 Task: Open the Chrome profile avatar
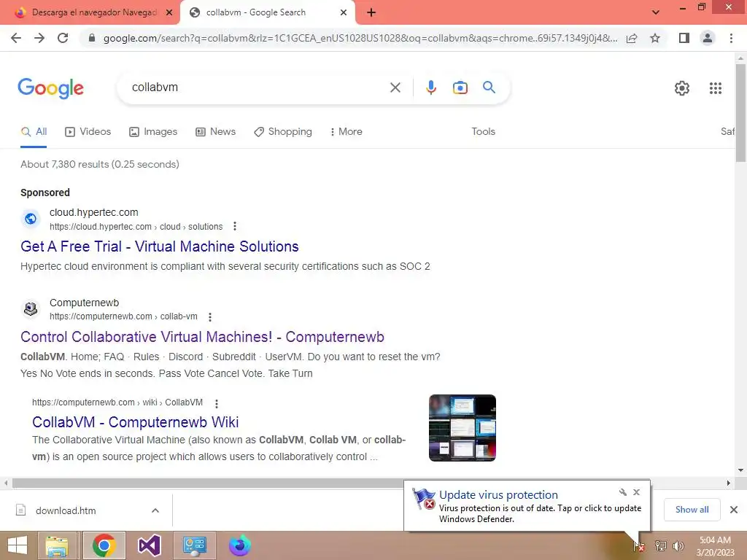pyautogui.click(x=708, y=38)
